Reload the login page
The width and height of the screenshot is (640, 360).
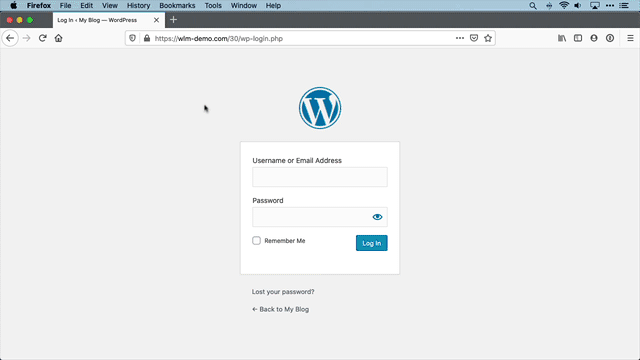(x=42, y=38)
